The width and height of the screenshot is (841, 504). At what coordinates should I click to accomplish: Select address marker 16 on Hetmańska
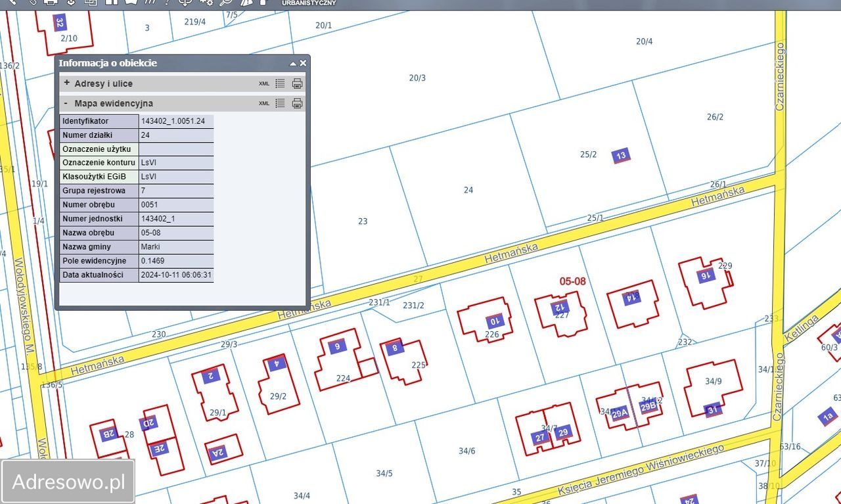click(706, 276)
